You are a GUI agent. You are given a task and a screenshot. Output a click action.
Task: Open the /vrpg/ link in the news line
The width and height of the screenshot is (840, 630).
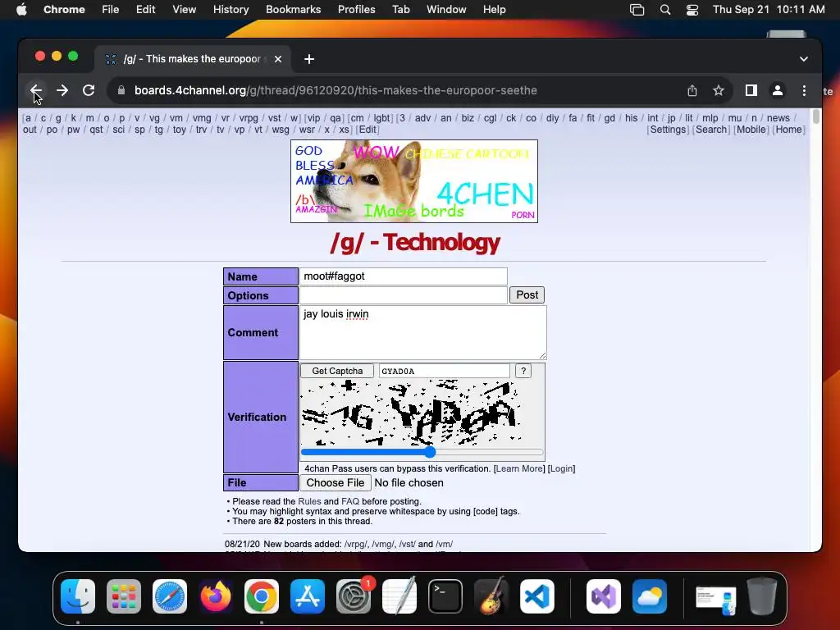[356, 545]
